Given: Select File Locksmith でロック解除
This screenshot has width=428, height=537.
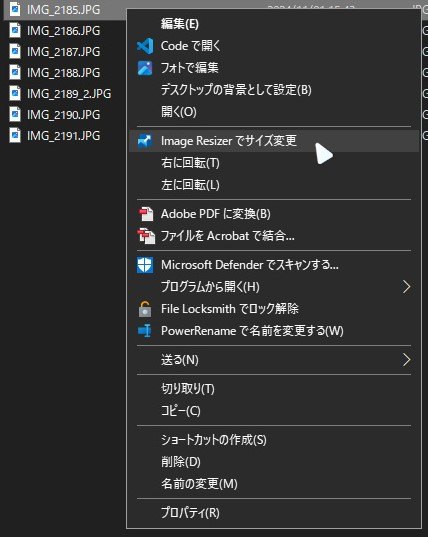Looking at the screenshot, I should tap(274, 309).
